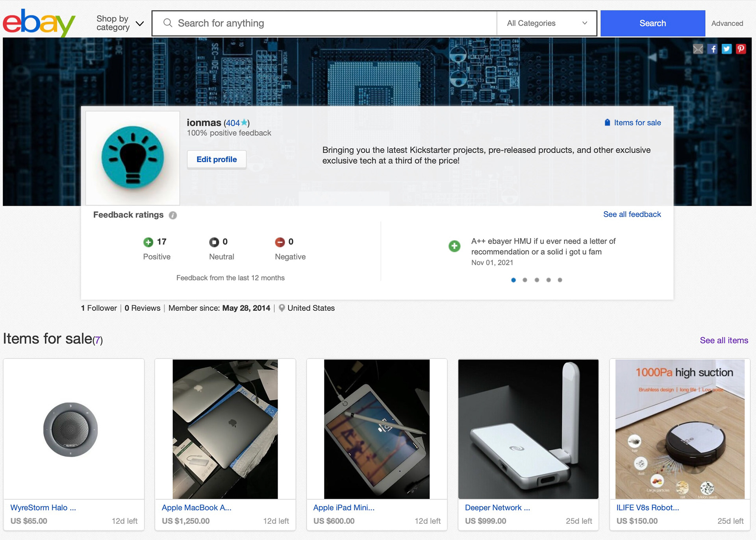
Task: Click the Feedback ratings info icon
Action: (x=172, y=215)
